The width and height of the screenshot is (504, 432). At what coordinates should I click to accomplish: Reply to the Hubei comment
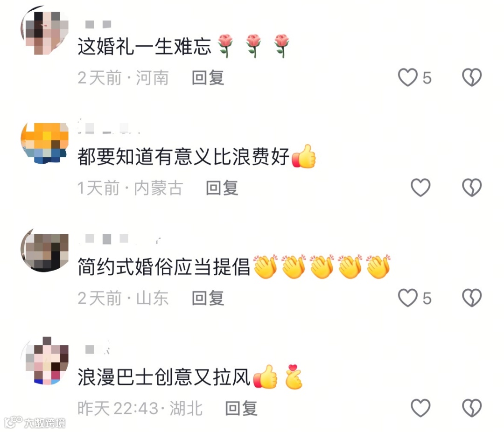click(241, 408)
